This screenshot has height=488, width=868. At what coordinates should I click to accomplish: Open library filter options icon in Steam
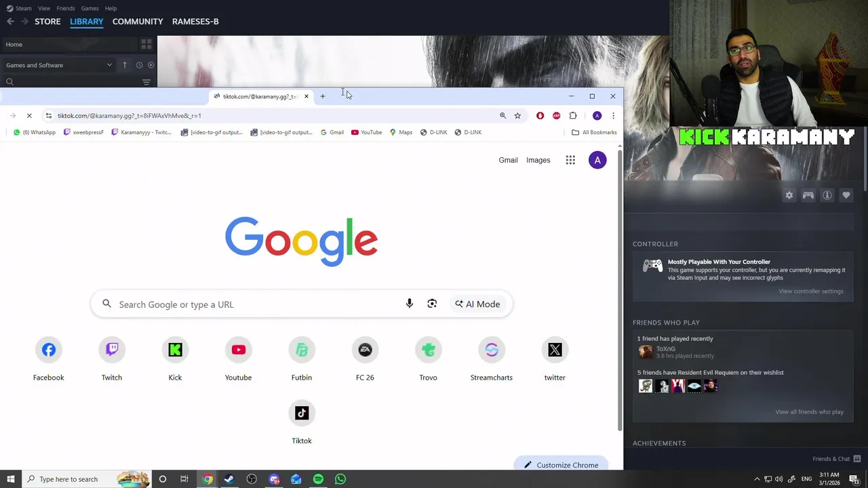146,82
